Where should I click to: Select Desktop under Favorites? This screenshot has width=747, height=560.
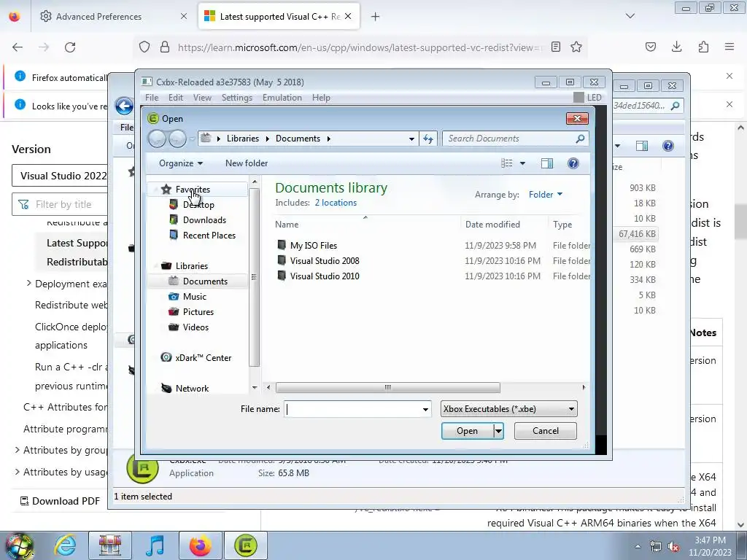pyautogui.click(x=198, y=205)
